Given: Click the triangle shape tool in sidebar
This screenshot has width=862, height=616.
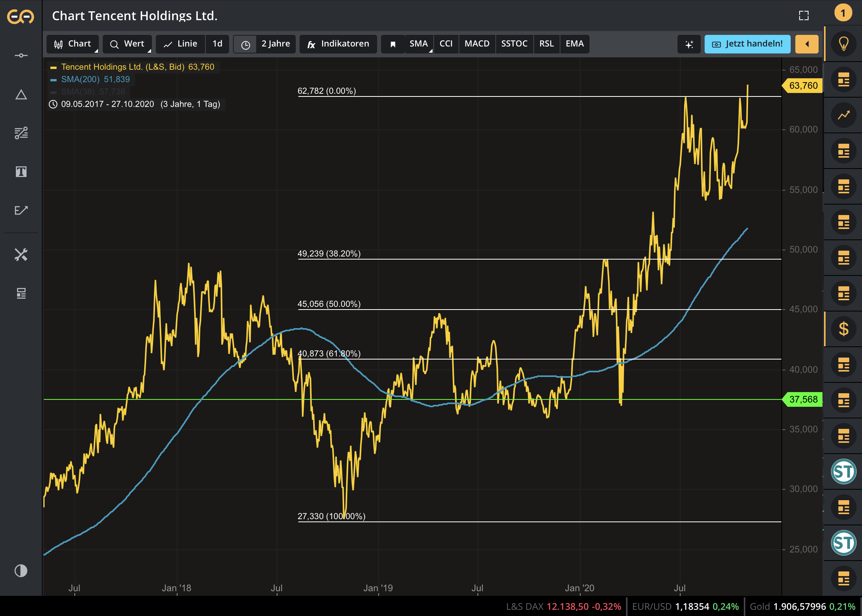Looking at the screenshot, I should (x=21, y=95).
